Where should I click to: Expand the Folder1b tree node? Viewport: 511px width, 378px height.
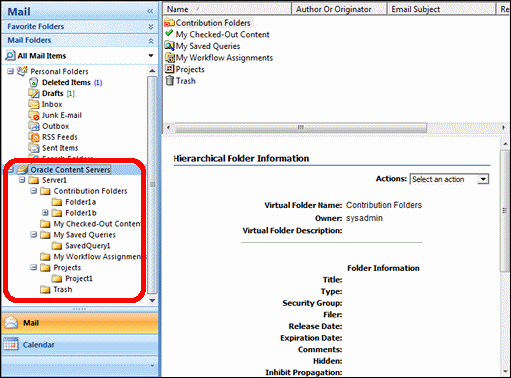point(45,212)
